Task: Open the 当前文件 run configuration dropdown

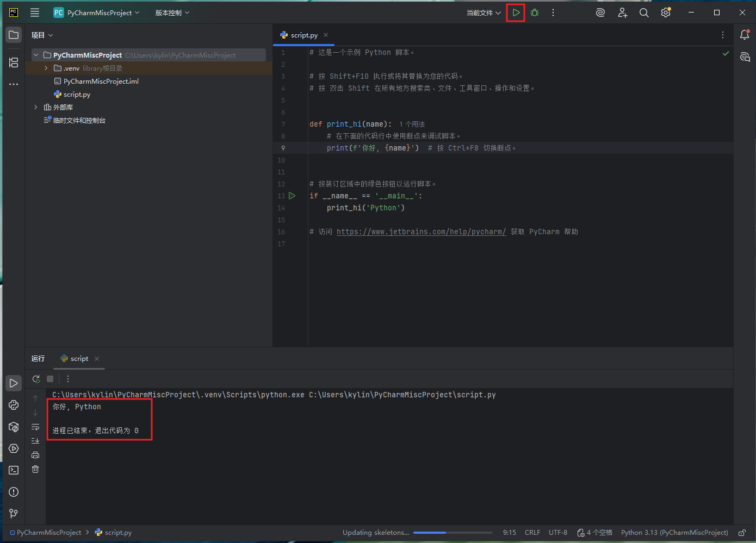Action: [x=484, y=13]
